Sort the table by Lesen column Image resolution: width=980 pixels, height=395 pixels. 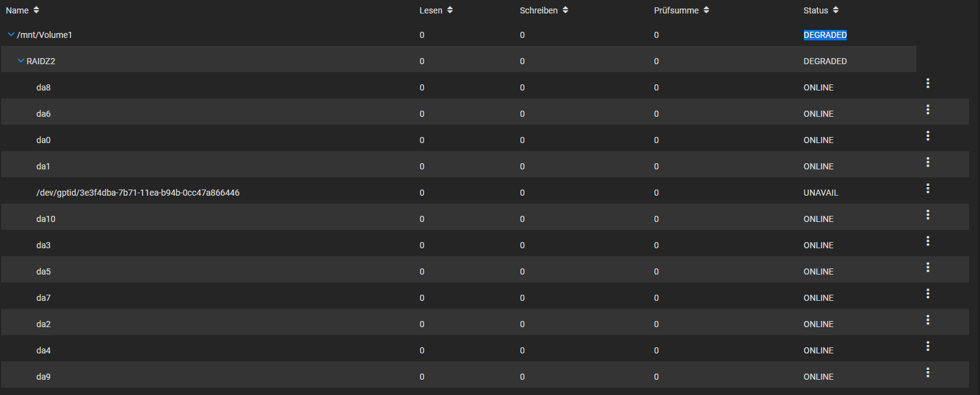[x=436, y=10]
